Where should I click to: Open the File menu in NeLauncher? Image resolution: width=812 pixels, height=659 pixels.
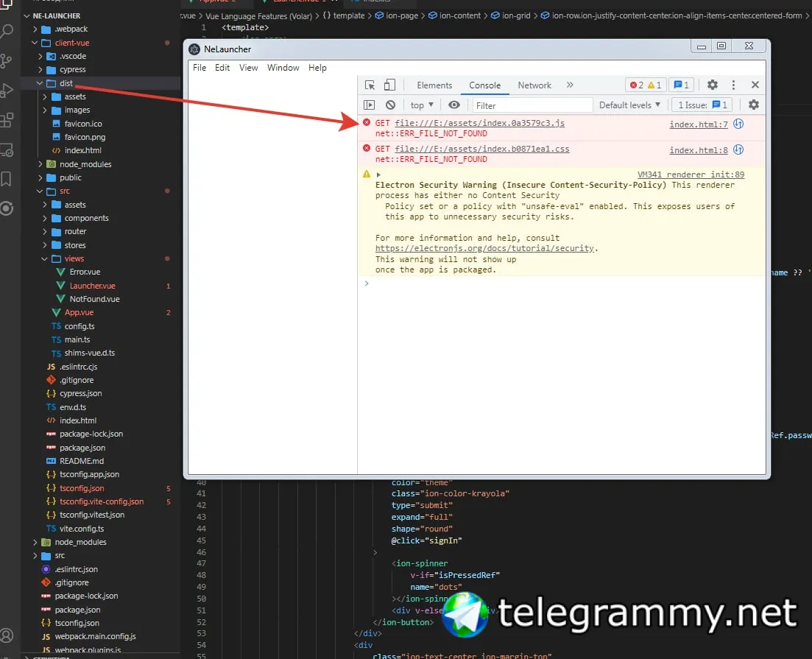coord(200,67)
